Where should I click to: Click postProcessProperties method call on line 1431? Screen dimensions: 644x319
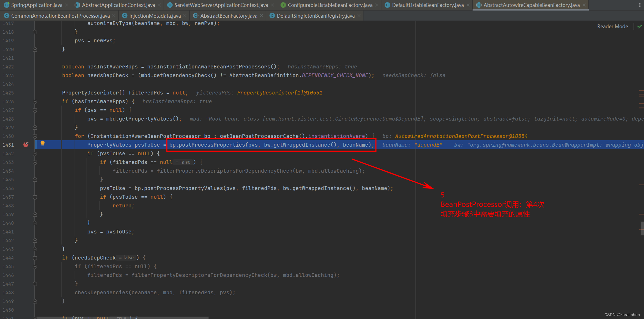[x=212, y=145]
